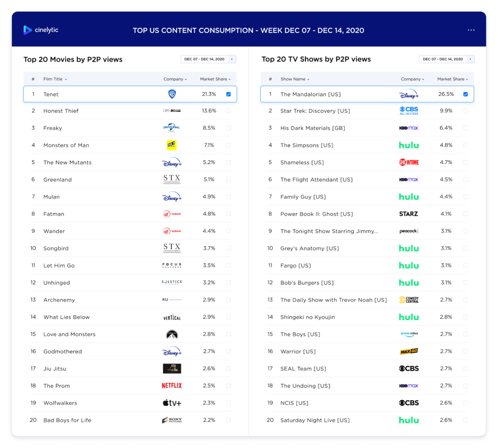Click the Max Go logo beside Warrior
This screenshot has width=498, height=448.
[x=409, y=351]
